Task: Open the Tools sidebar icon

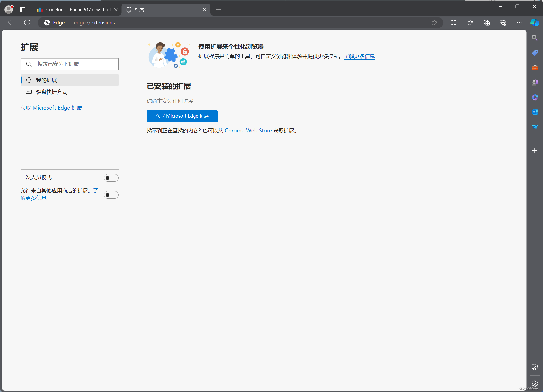Action: (x=535, y=67)
